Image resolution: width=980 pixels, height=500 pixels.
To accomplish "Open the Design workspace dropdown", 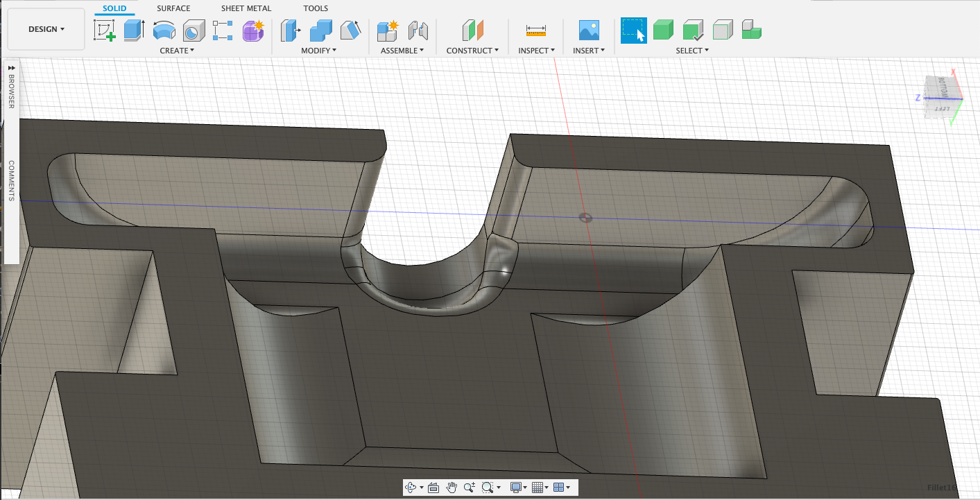I will pos(46,29).
